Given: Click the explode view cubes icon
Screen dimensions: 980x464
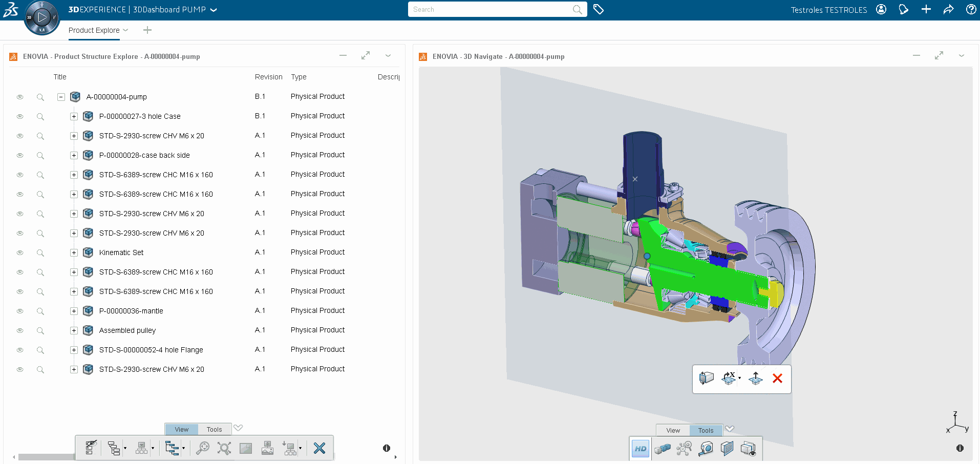Looking at the screenshot, I should (662, 449).
